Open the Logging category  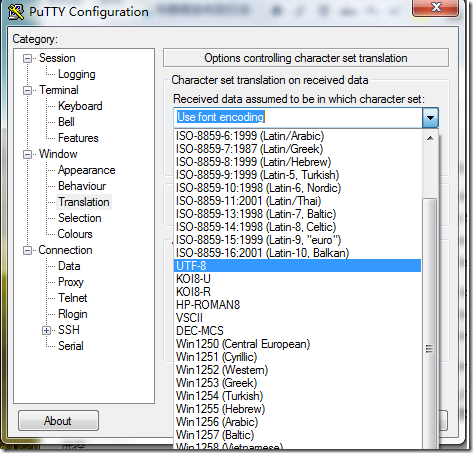tap(77, 74)
